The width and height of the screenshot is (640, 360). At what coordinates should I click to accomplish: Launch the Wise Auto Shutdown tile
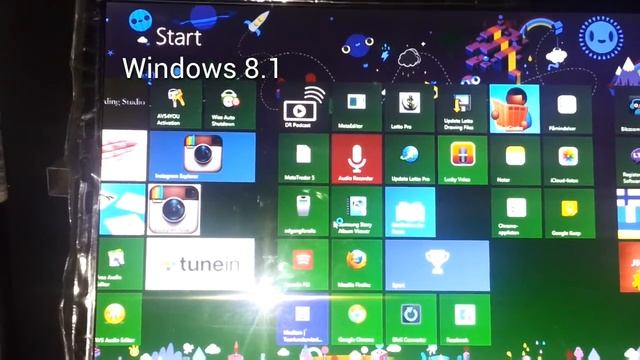(x=230, y=106)
